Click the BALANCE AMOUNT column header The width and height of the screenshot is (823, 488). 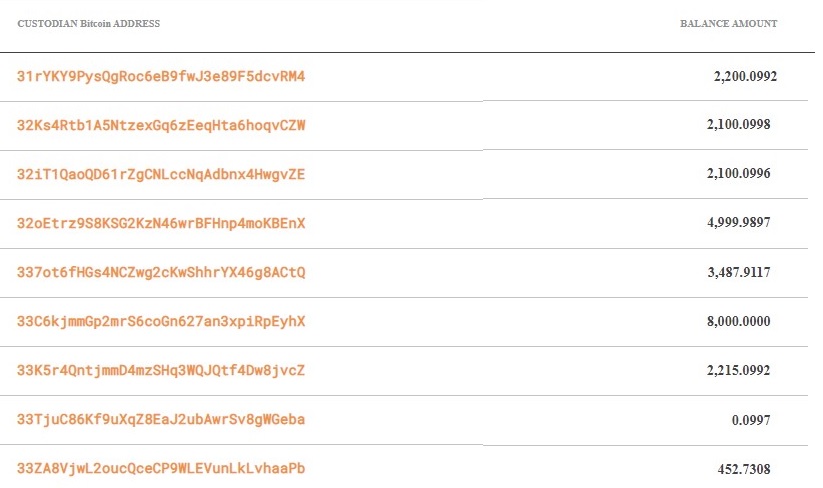coord(729,24)
